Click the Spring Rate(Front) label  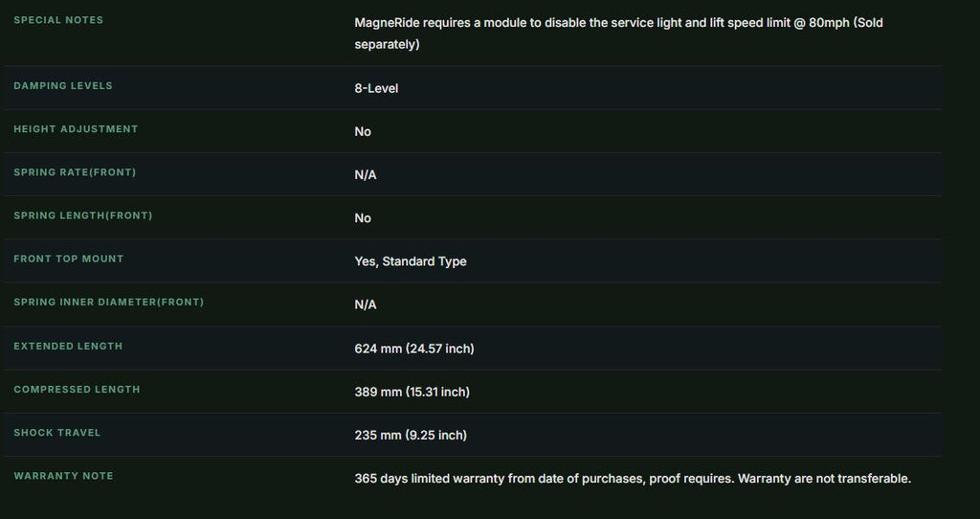pos(75,172)
